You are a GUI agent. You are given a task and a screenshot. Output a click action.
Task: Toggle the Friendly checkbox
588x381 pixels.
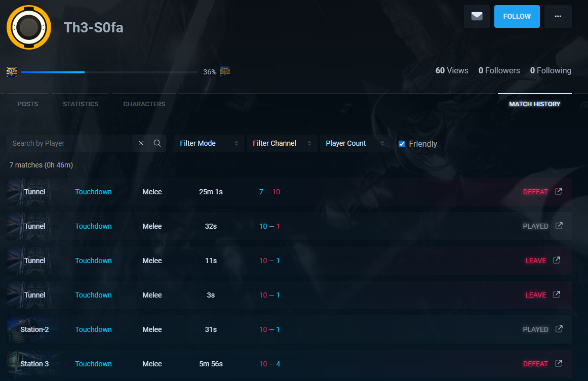(x=402, y=144)
